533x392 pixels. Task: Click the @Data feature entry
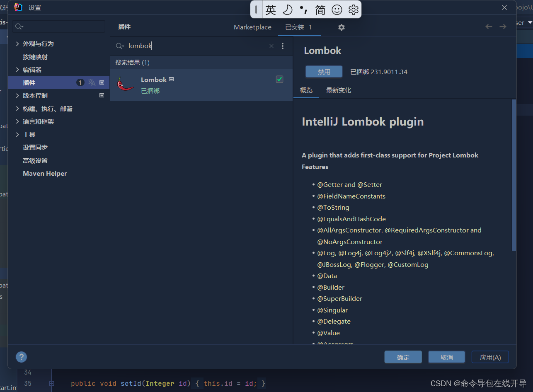327,276
